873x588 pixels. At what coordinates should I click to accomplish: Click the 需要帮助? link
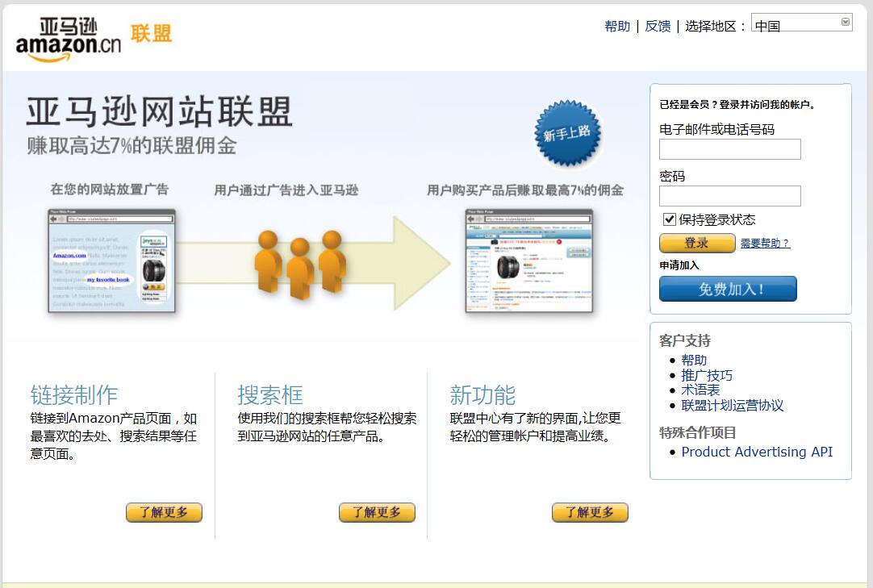click(x=765, y=243)
